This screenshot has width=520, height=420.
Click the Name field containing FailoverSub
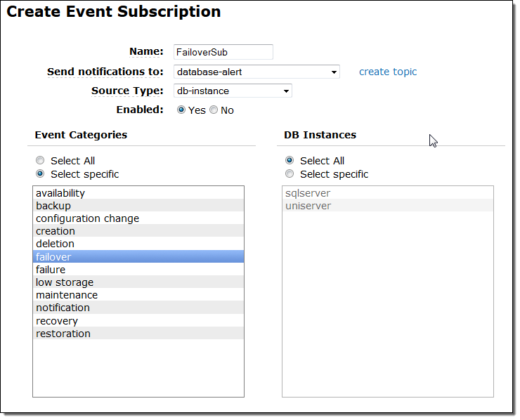click(223, 52)
